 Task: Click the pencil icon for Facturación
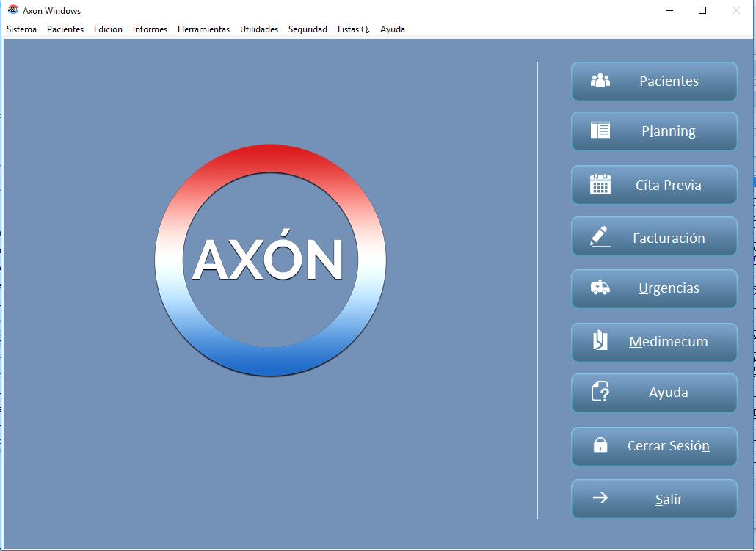pos(600,237)
